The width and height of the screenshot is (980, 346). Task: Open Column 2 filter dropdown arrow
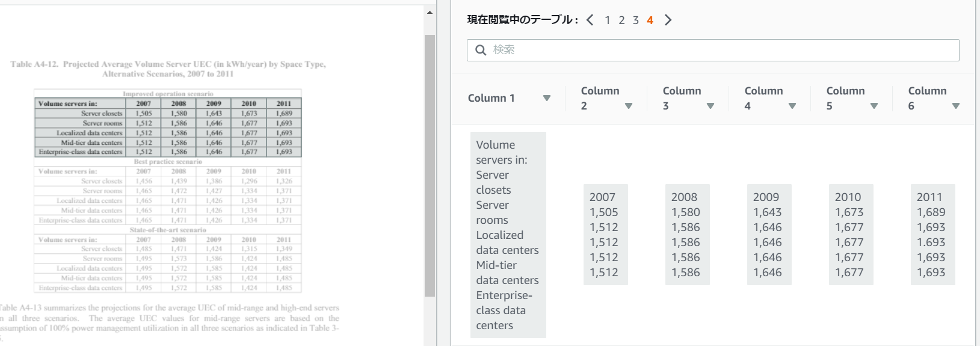[x=629, y=106]
